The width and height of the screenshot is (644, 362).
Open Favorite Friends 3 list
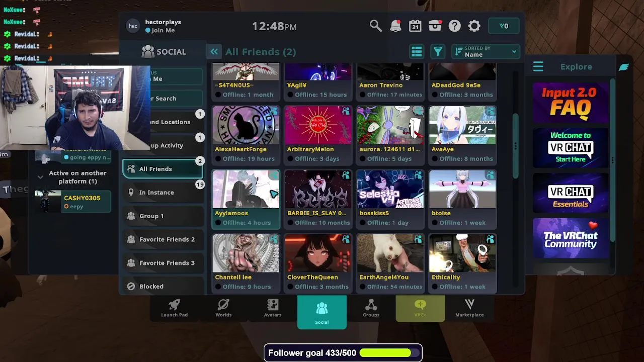[x=163, y=263]
